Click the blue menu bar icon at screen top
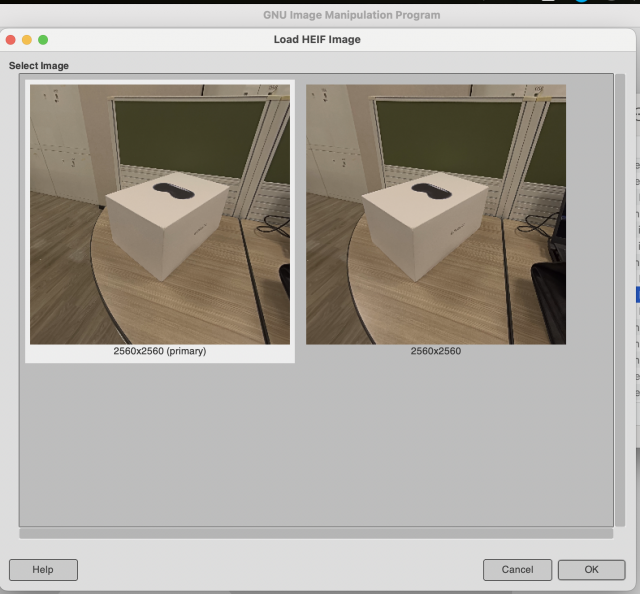 click(x=581, y=1)
